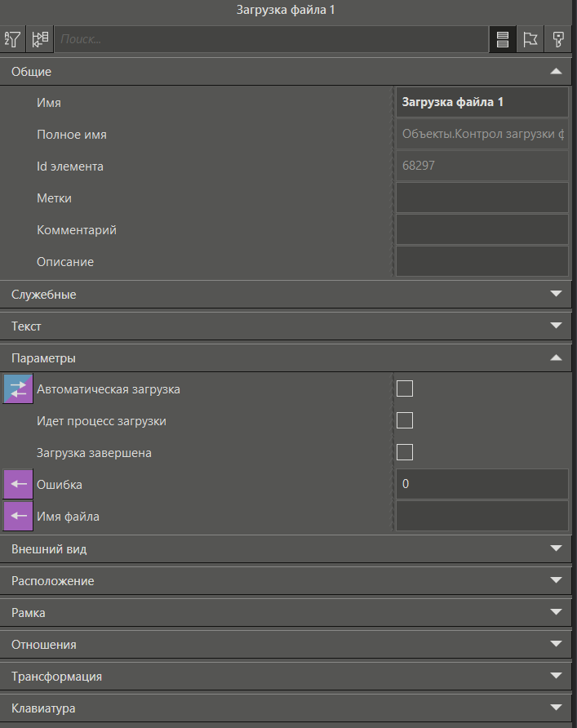Click the bidirectional binding icon for Автоматическая загрузка

click(17, 388)
